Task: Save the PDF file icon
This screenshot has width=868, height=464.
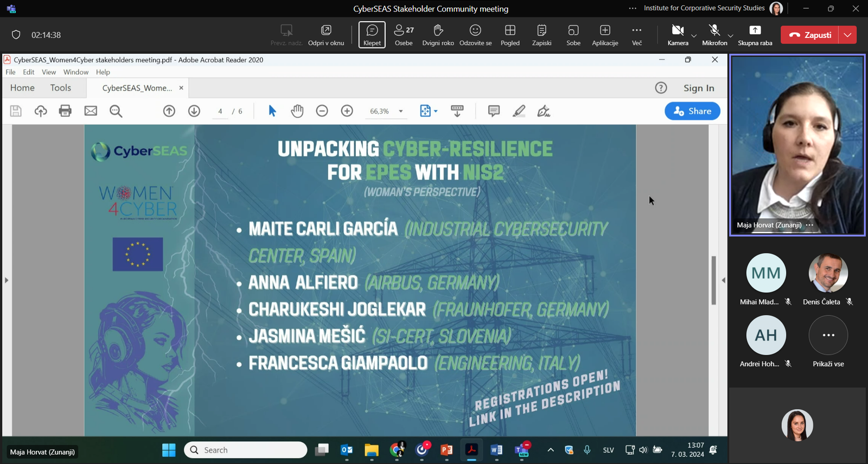Action: tap(16, 111)
